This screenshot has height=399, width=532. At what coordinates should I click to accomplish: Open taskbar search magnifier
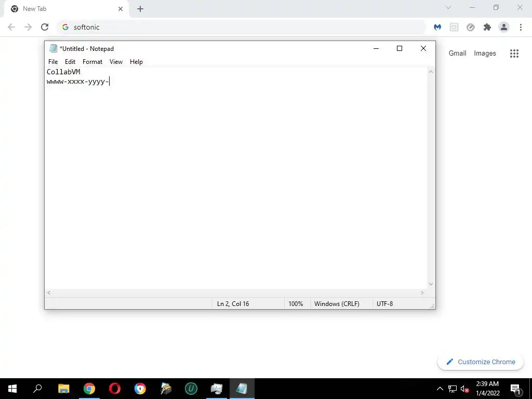[x=37, y=389]
